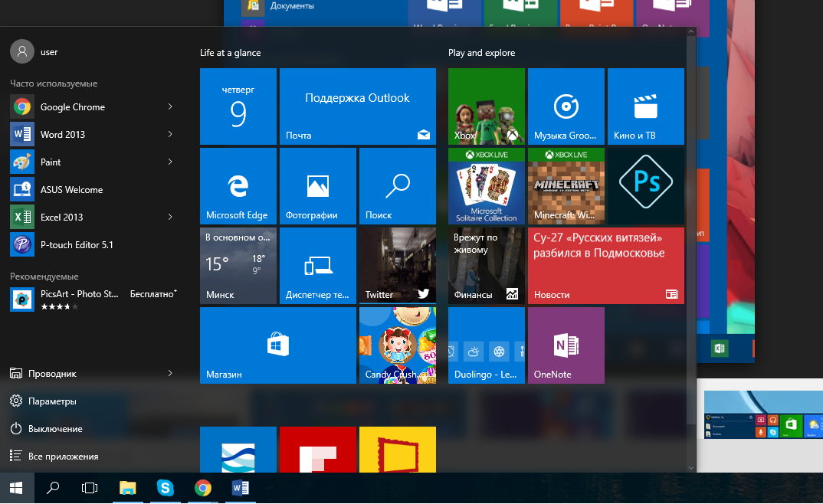823x504 pixels.
Task: Switch to Skype on the taskbar
Action: pyautogui.click(x=166, y=488)
